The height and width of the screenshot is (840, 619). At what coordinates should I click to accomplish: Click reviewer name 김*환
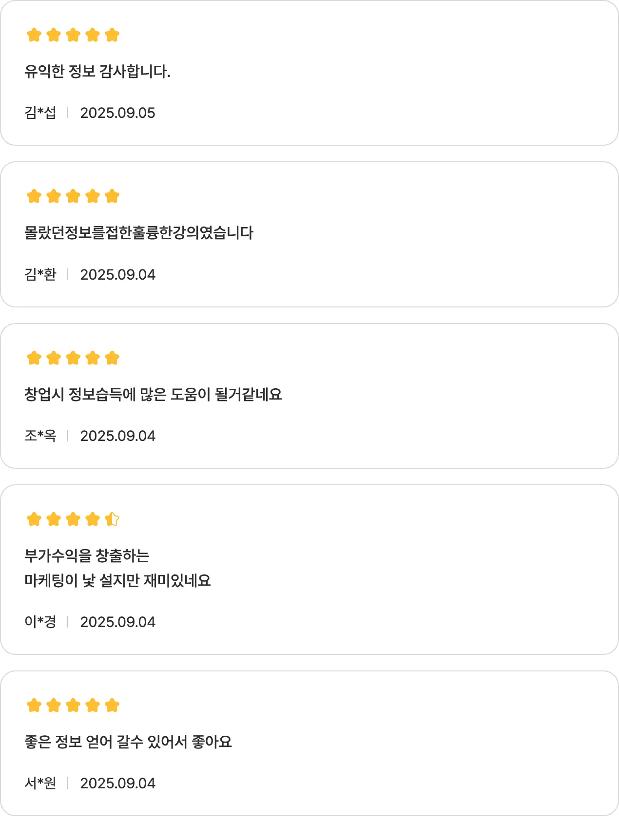40,274
